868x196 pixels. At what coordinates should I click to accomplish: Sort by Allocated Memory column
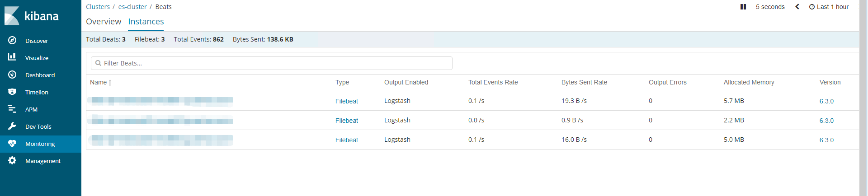click(749, 82)
